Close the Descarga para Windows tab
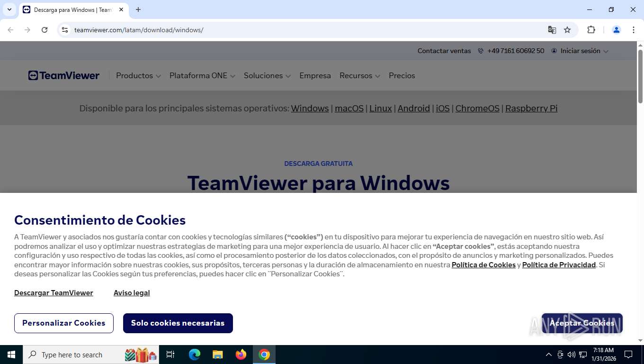The image size is (644, 364). (x=121, y=9)
